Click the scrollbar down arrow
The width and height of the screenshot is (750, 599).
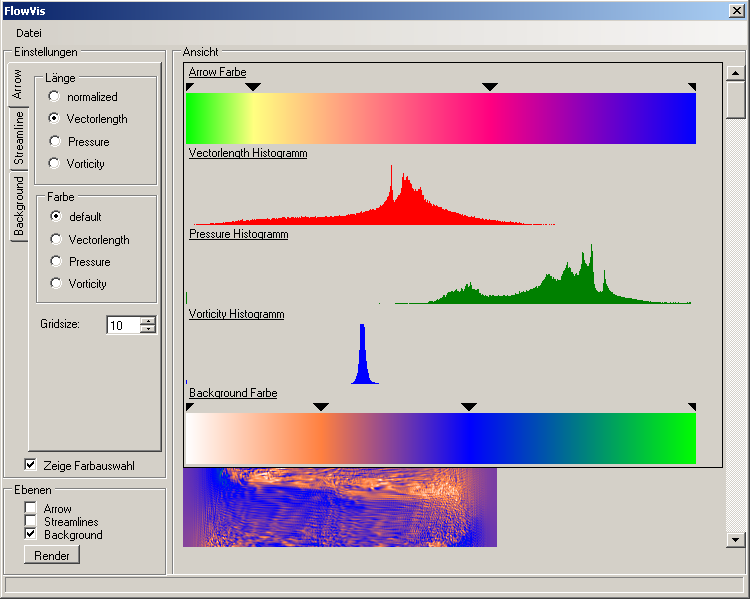click(x=735, y=540)
